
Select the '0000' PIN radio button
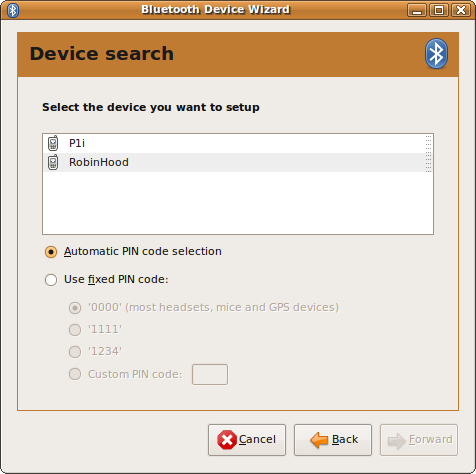pyautogui.click(x=75, y=308)
